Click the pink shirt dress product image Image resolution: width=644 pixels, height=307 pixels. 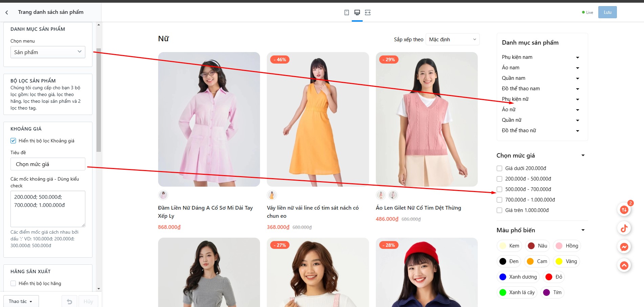click(x=209, y=119)
